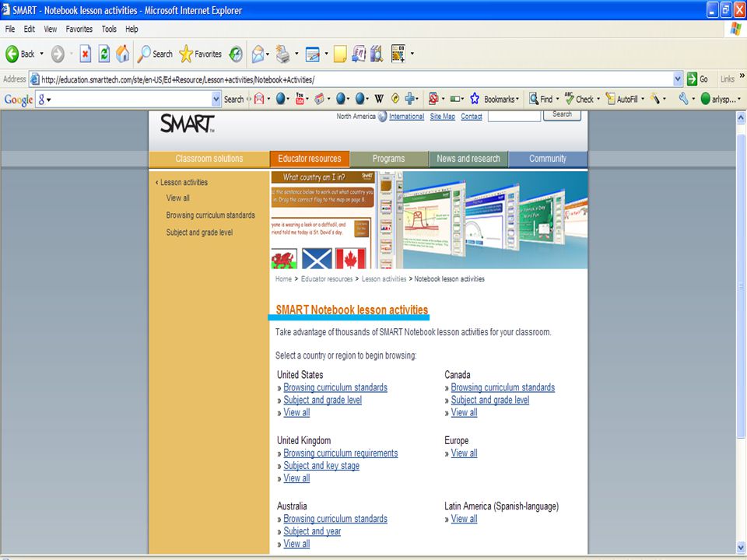The image size is (747, 560).
Task: Open United Kingdom Subject and key stage link
Action: pyautogui.click(x=321, y=466)
